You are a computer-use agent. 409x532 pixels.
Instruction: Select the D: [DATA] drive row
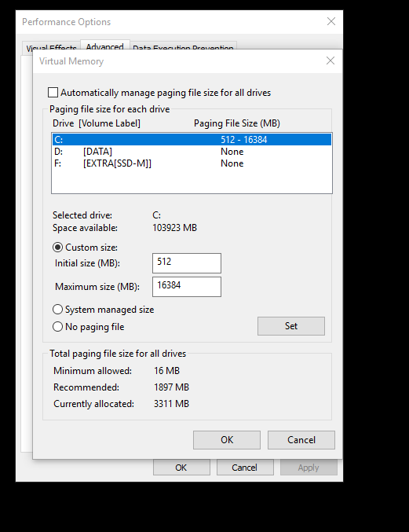point(192,152)
